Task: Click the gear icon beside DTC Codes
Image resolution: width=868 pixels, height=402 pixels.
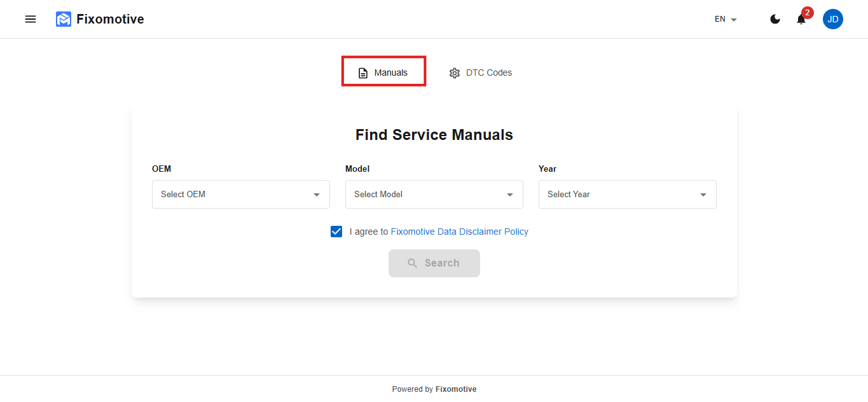Action: coord(454,73)
